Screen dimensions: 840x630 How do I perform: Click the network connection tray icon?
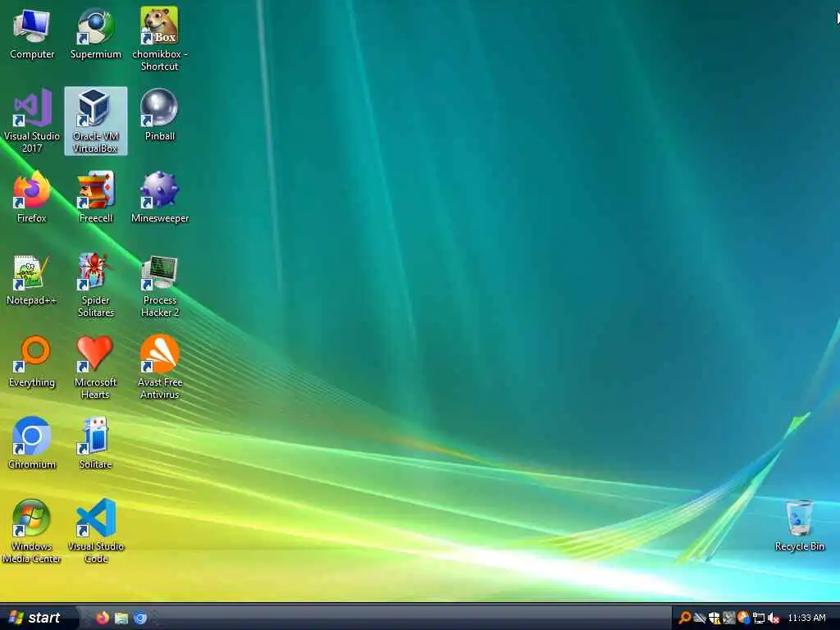click(x=759, y=619)
